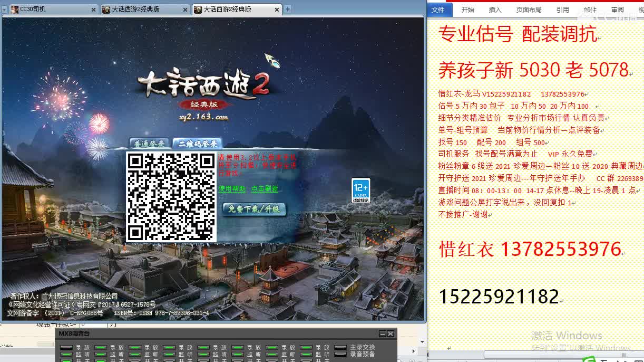Click the line starting 直播时间 08:00-13:00

coord(537,190)
